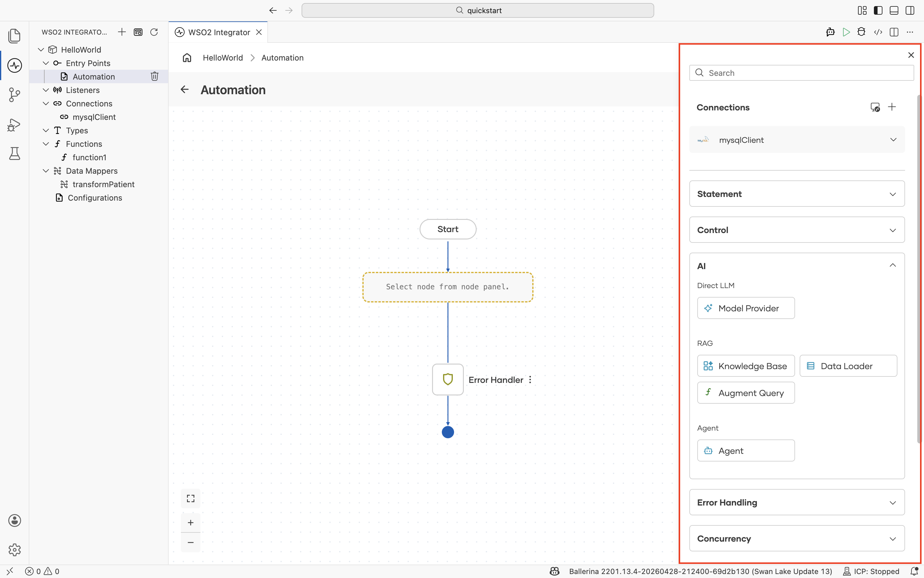Collapse the HelloWorld project tree
924x578 pixels.
point(41,50)
